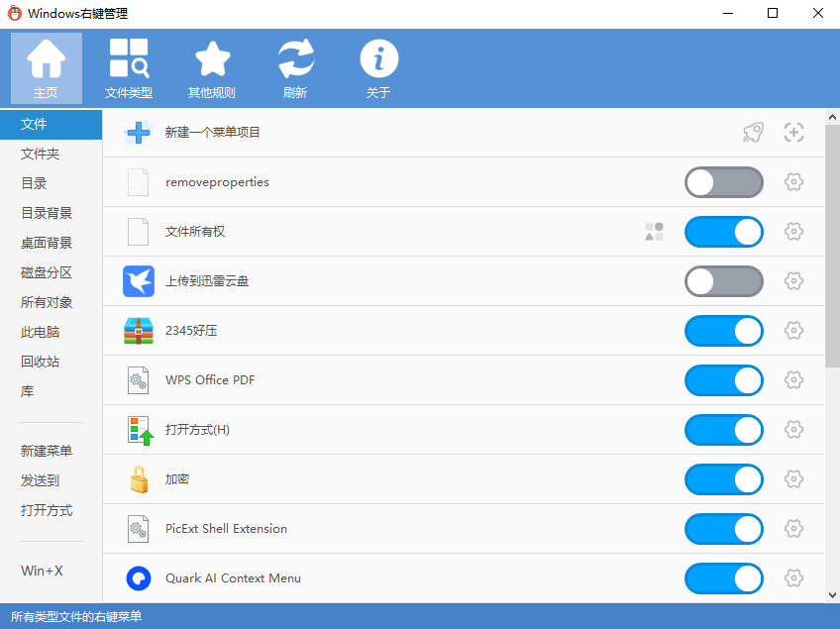Click the 2345好压 archive icon
840x629 pixels.
[139, 331]
